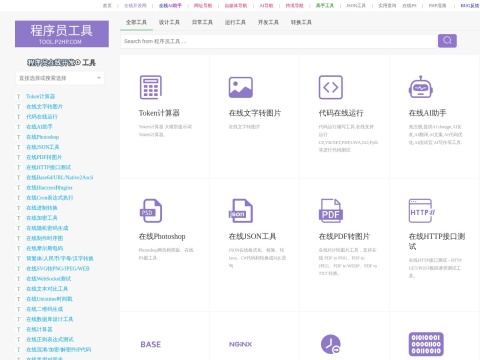Open the NGINX tool icon
The width and height of the screenshot is (480, 360).
(x=241, y=344)
